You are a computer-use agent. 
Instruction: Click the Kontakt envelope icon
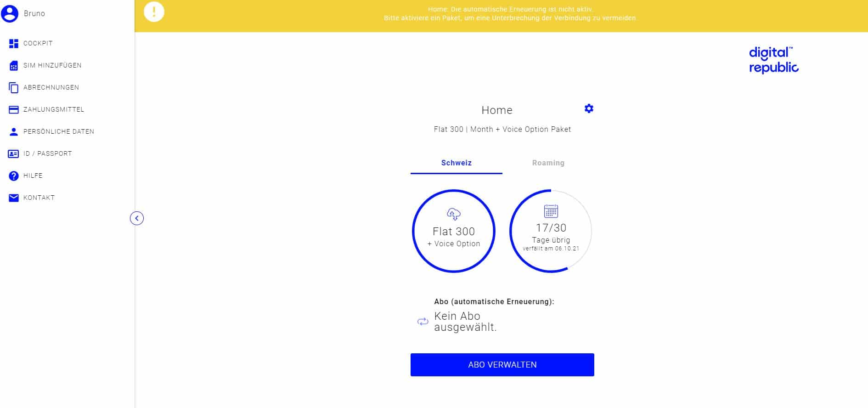point(14,198)
